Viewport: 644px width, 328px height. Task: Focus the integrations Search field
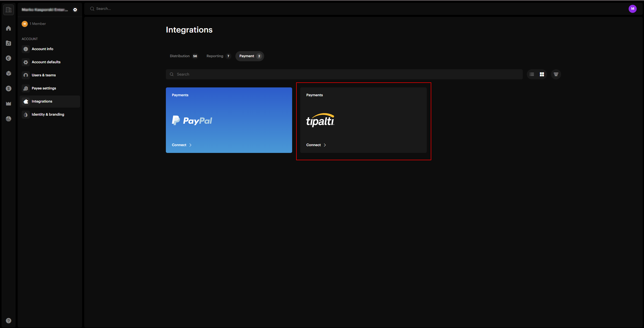point(344,74)
